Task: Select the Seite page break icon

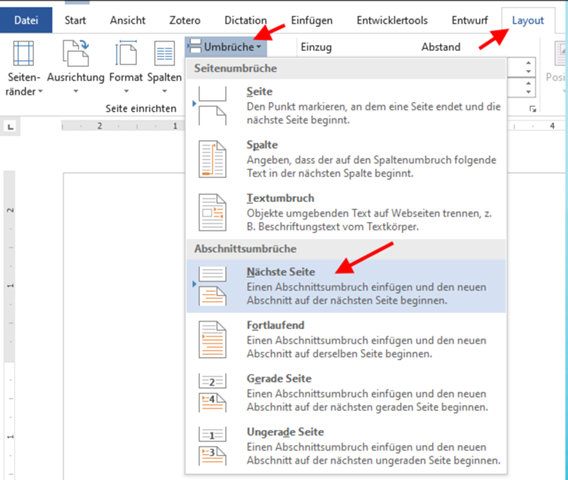Action: pyautogui.click(x=213, y=105)
